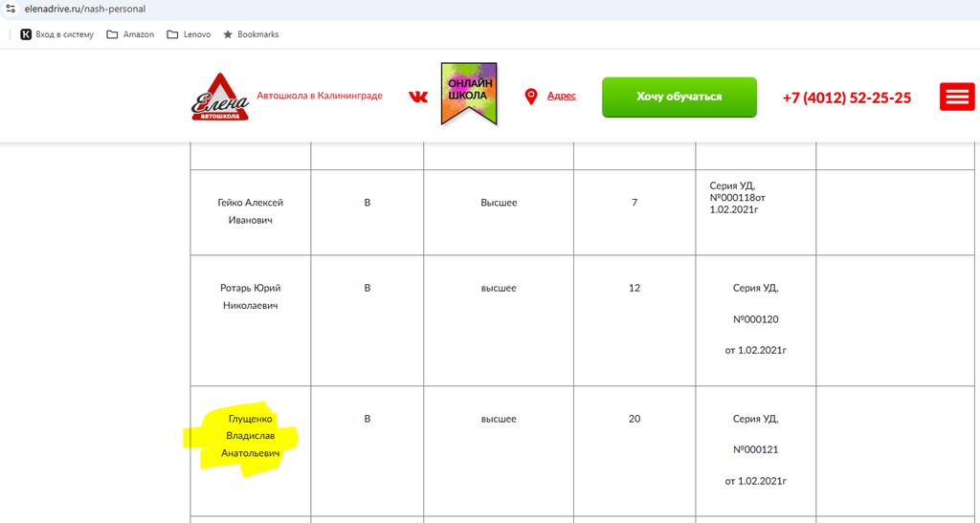Click experience value 12 in Ротарь row

tap(634, 288)
